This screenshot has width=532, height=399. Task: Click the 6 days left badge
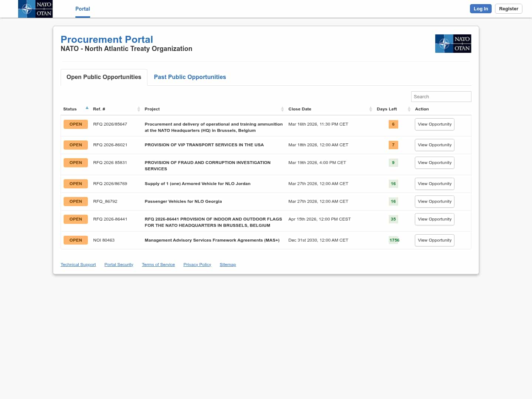[393, 125]
